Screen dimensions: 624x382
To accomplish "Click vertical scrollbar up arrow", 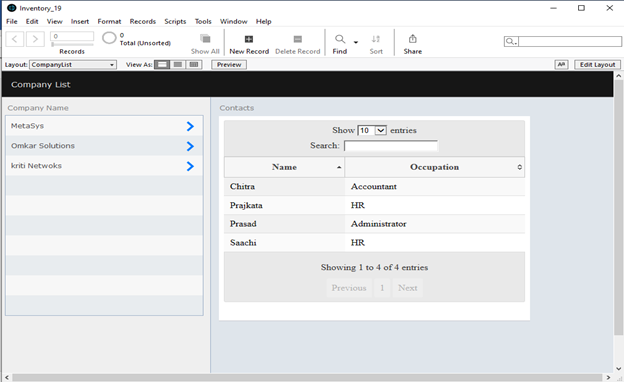I will point(618,76).
